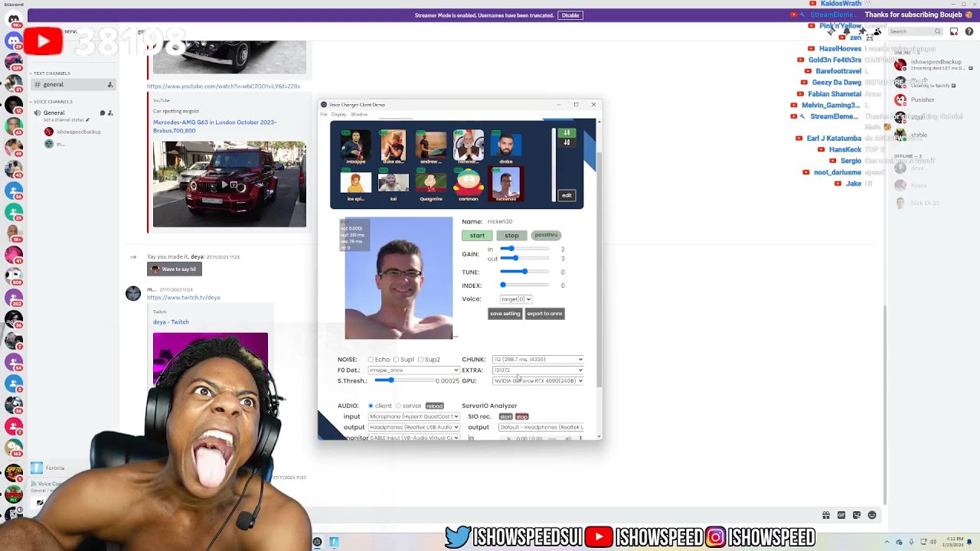Adjust the INDEX slider
The width and height of the screenshot is (980, 551).
point(524,285)
